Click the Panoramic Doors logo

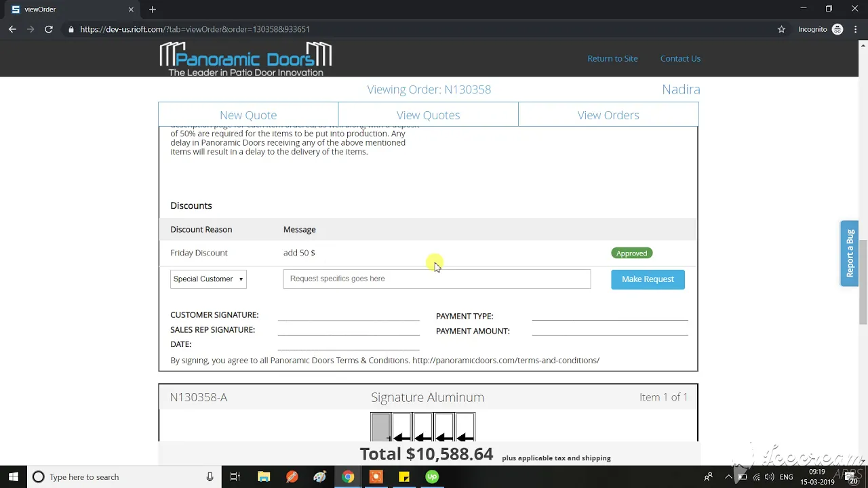245,59
